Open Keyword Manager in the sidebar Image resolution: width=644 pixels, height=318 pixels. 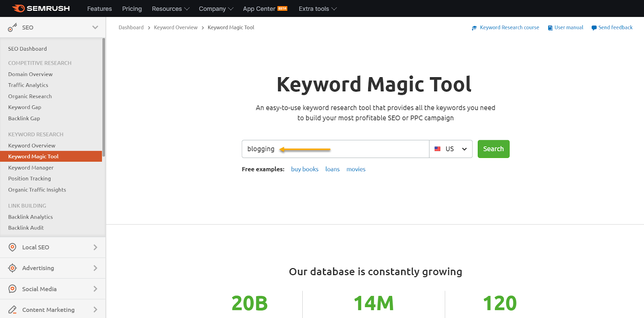tap(31, 168)
